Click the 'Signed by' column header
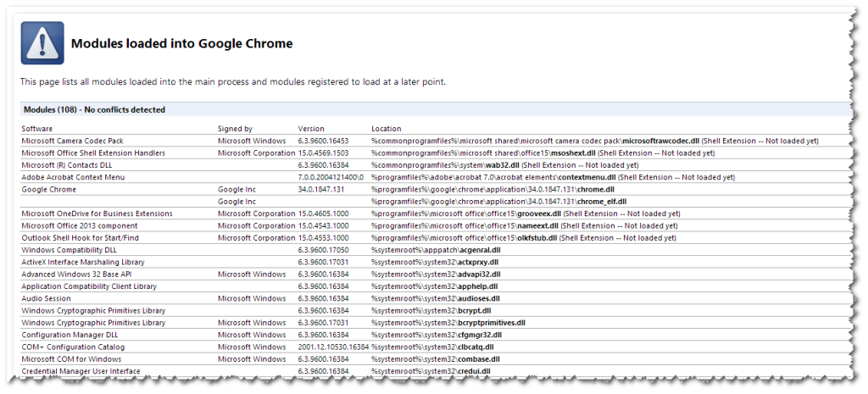The height and width of the screenshot is (394, 868). [x=235, y=129]
